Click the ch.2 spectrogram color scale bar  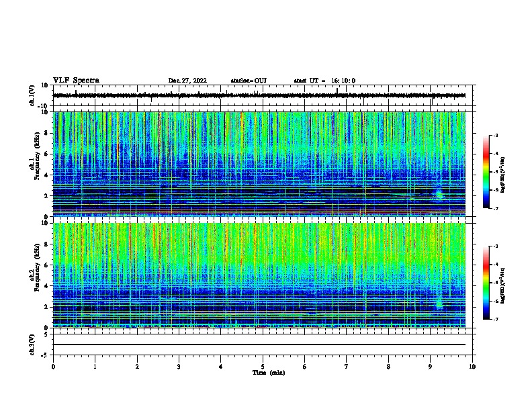click(x=486, y=283)
